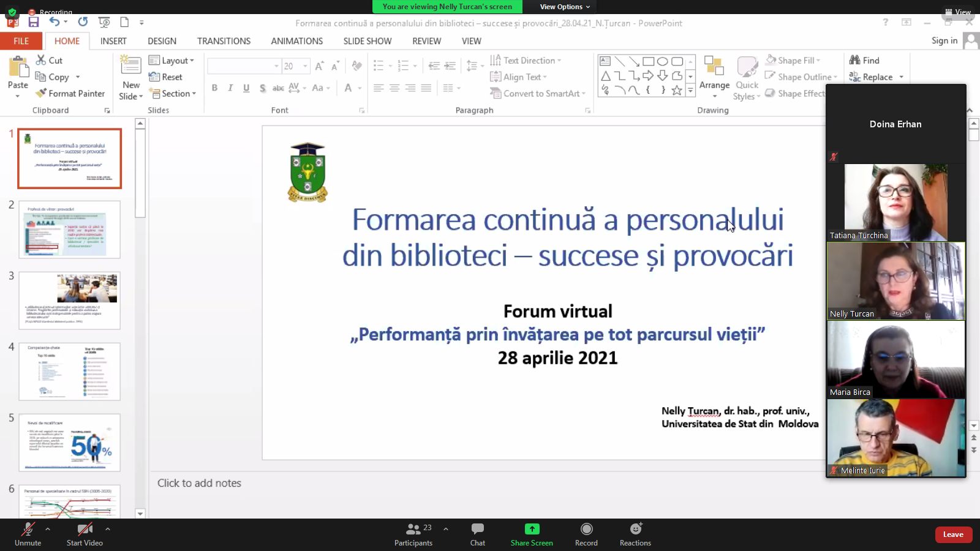Expand the View Options dropdown
This screenshot has height=551, width=980.
(565, 7)
